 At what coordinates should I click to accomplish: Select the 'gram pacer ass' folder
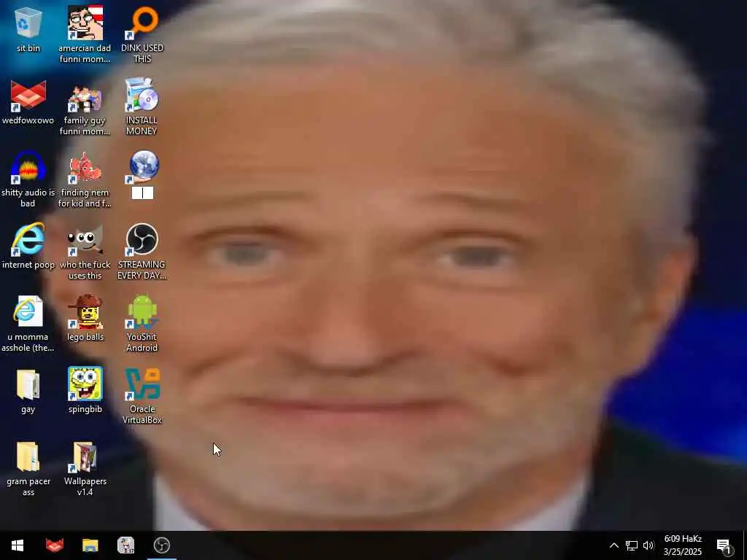[x=28, y=456]
